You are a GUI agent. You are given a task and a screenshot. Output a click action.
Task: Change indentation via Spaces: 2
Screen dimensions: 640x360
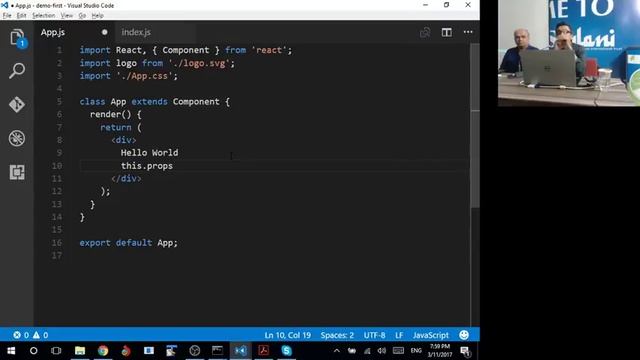pyautogui.click(x=337, y=335)
